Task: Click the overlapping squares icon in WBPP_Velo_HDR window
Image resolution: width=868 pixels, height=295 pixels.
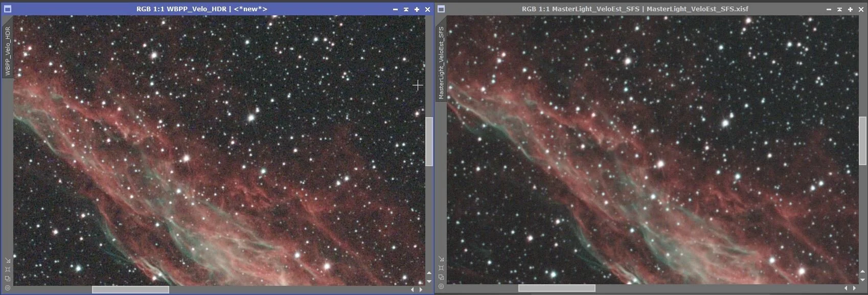Action: coord(7,279)
